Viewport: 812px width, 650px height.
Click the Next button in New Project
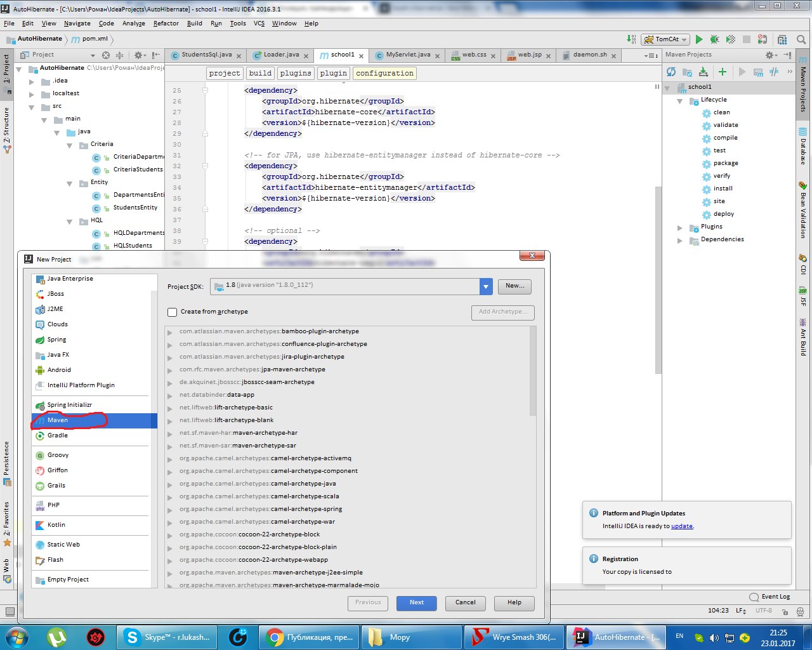pos(417,603)
